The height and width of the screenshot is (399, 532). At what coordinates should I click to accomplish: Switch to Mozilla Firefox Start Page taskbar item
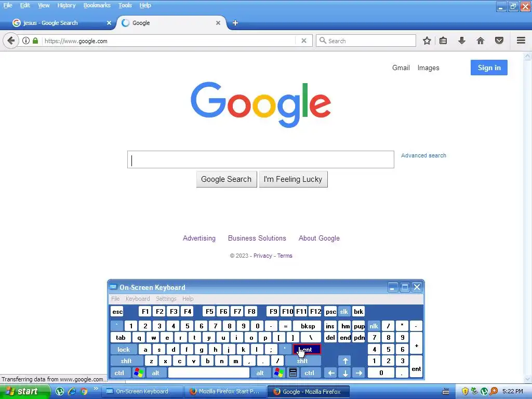[x=225, y=392]
